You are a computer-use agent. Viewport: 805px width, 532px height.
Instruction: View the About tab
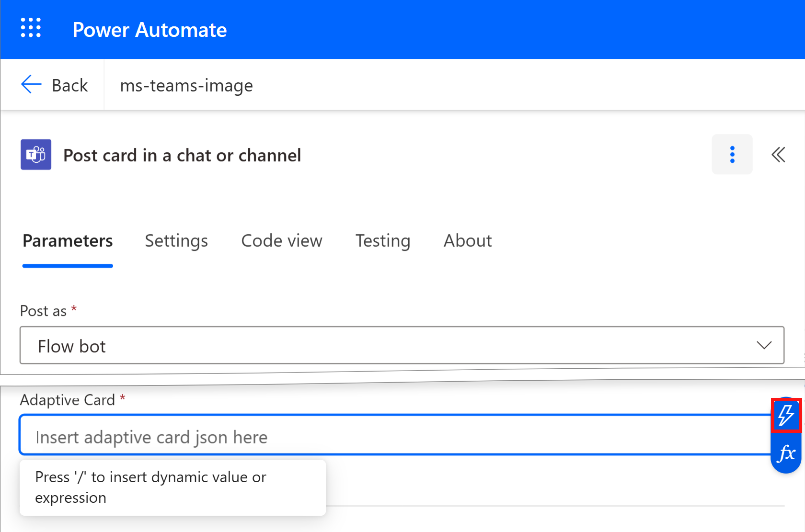pyautogui.click(x=467, y=241)
